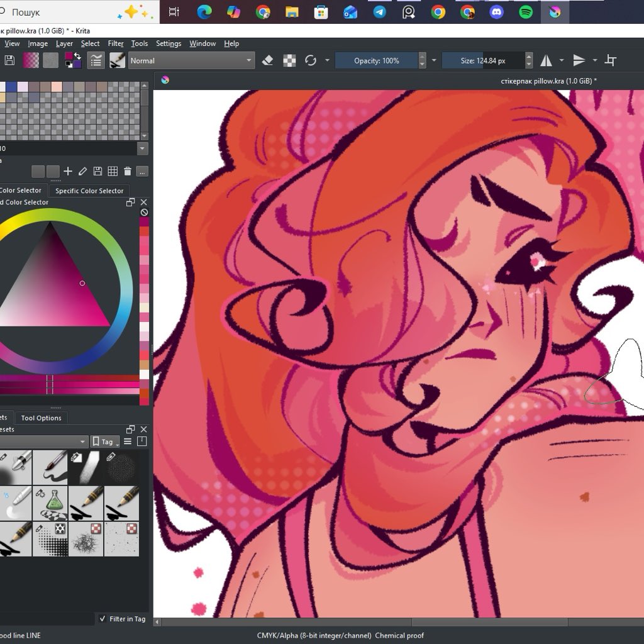Delete swatch with trash icon
Image resolution: width=644 pixels, height=644 pixels.
pos(128,171)
